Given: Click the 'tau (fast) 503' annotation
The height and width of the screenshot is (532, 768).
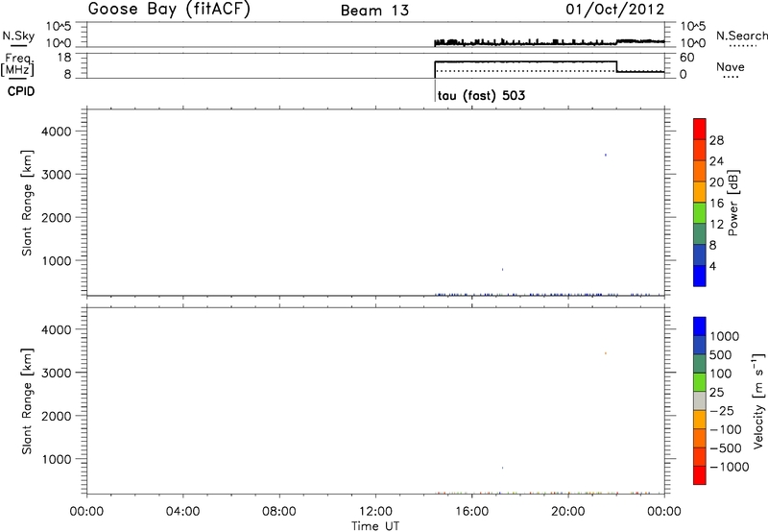Looking at the screenshot, I should tap(481, 95).
